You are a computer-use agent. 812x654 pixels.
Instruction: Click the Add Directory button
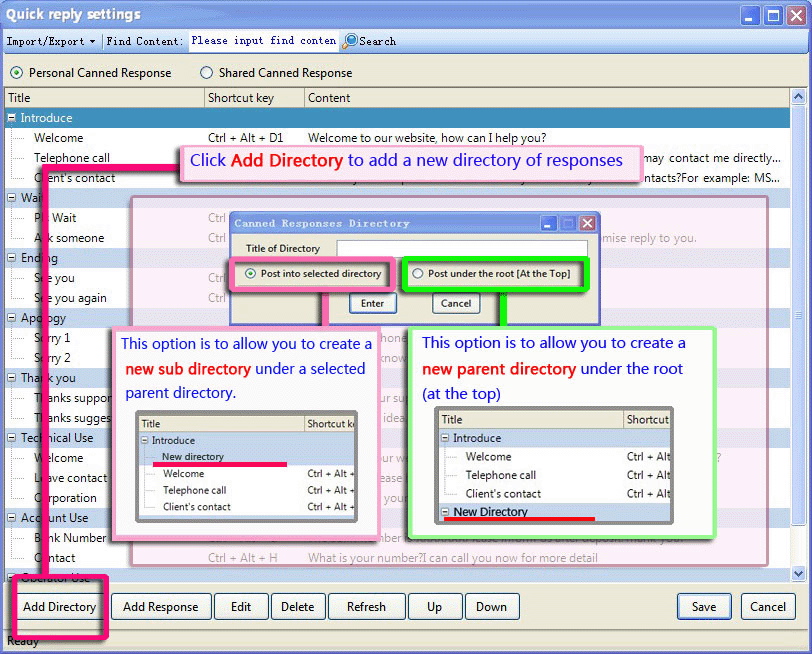(x=60, y=607)
